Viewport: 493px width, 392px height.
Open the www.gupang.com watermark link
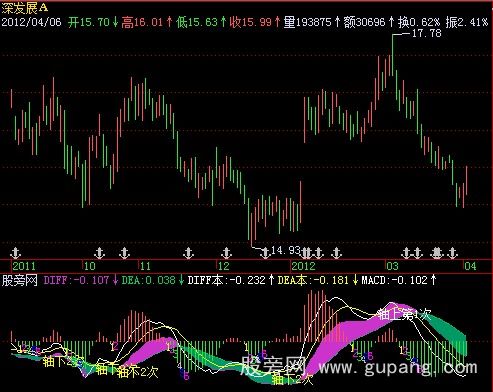click(x=398, y=368)
